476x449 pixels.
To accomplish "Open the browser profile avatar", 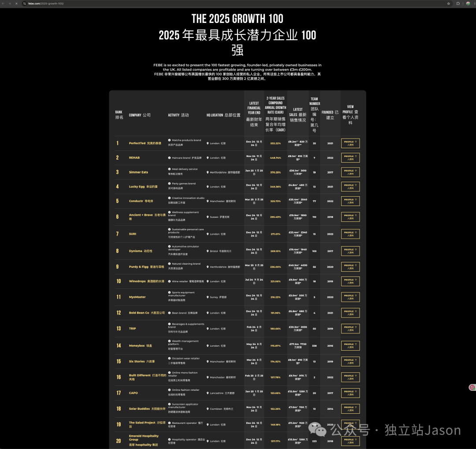I will [x=468, y=4].
